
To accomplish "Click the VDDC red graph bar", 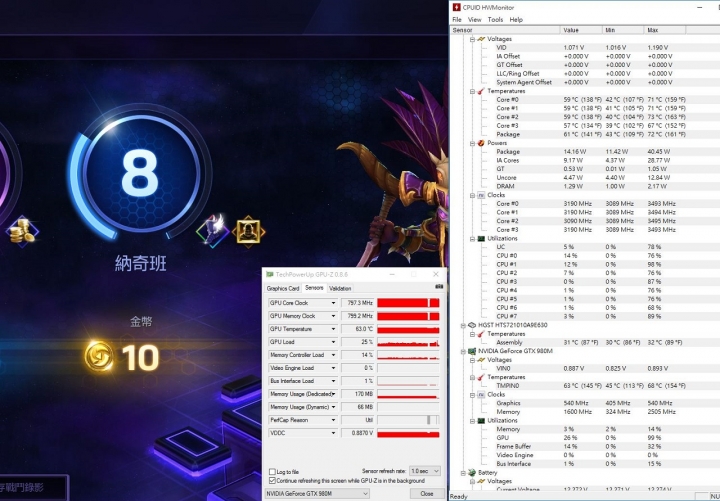I will (x=408, y=433).
